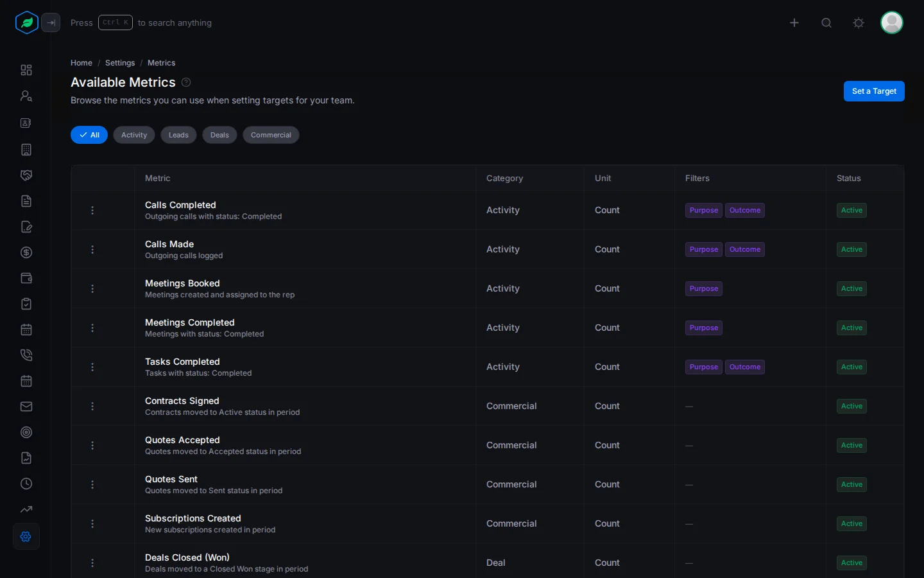Toggle the Activity filter chip

[134, 135]
